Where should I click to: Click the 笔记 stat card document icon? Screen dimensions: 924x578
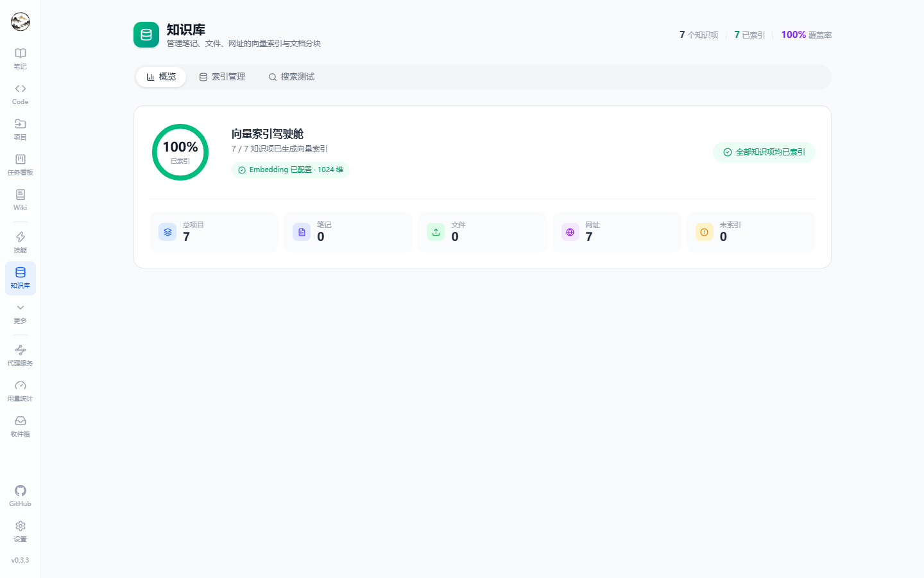pyautogui.click(x=302, y=232)
